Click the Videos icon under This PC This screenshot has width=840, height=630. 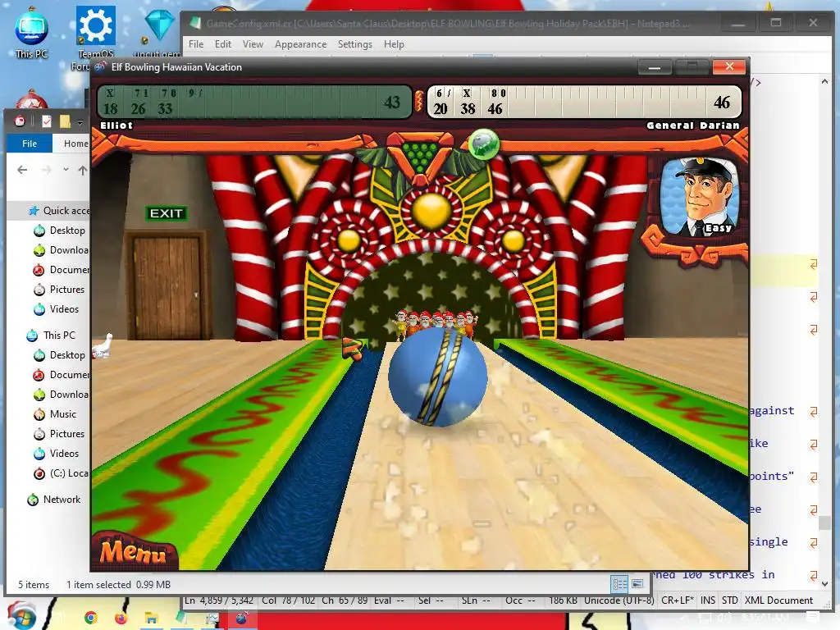pyautogui.click(x=39, y=454)
